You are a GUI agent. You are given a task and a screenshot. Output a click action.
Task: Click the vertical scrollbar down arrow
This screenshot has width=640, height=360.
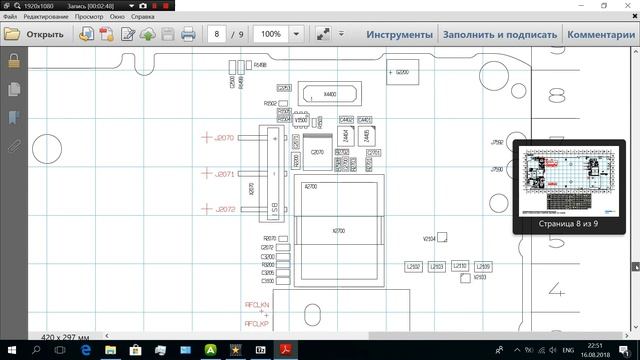pos(636,327)
